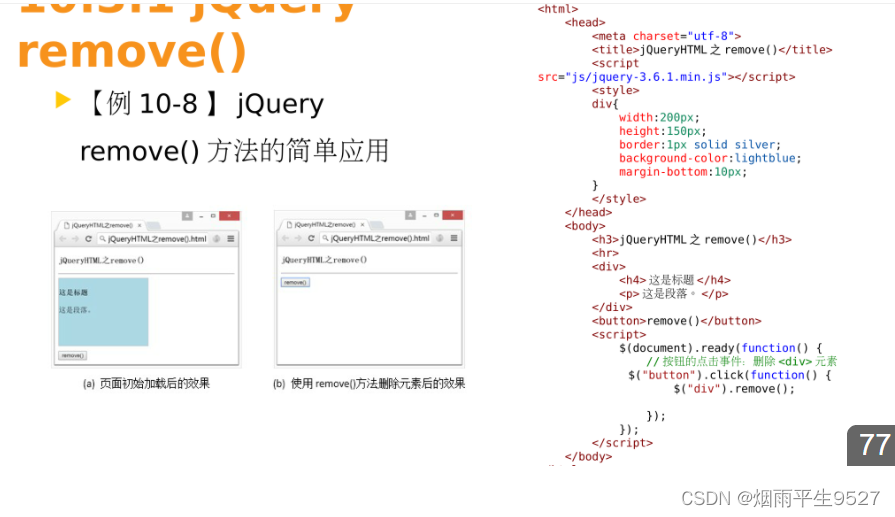The height and width of the screenshot is (517, 895).
Task: Click the yellow triangle bullet before 例 10-8
Action: point(63,100)
